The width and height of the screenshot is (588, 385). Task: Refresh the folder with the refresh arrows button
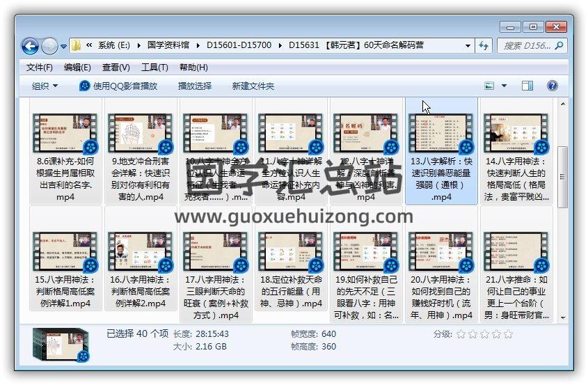484,46
